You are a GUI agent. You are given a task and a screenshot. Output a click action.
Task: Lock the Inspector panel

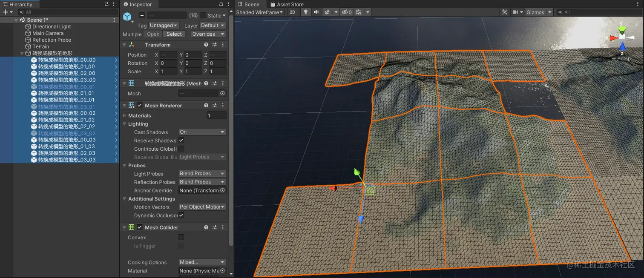point(221,4)
